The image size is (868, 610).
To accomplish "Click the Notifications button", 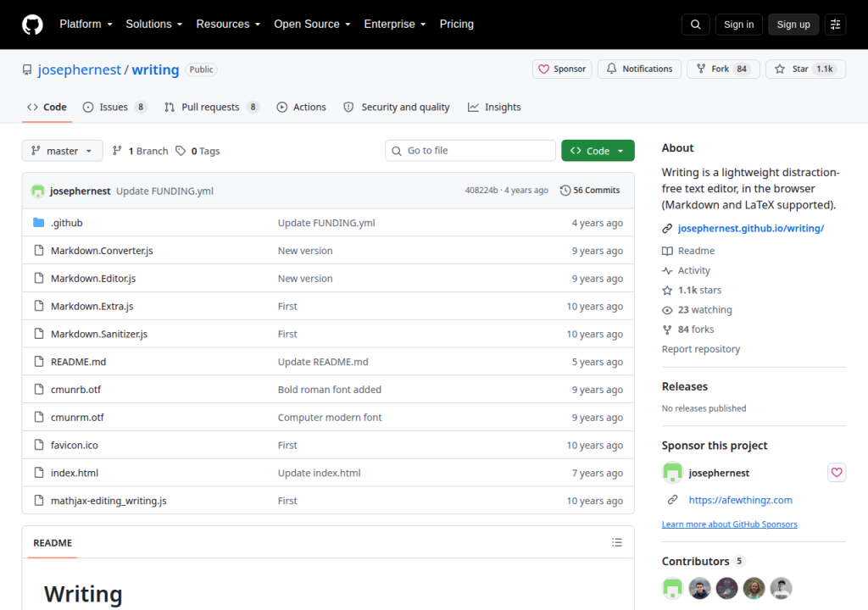I will click(639, 69).
